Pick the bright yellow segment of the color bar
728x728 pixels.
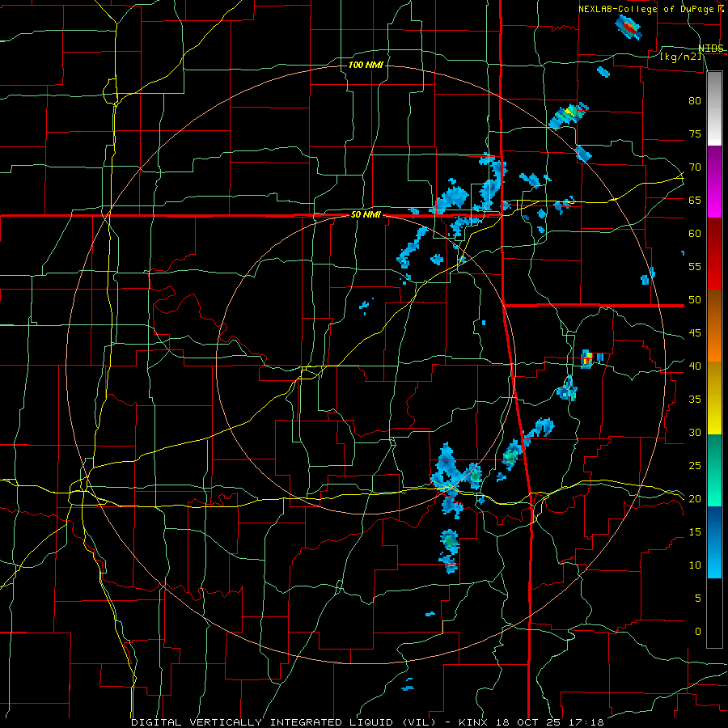tap(714, 398)
